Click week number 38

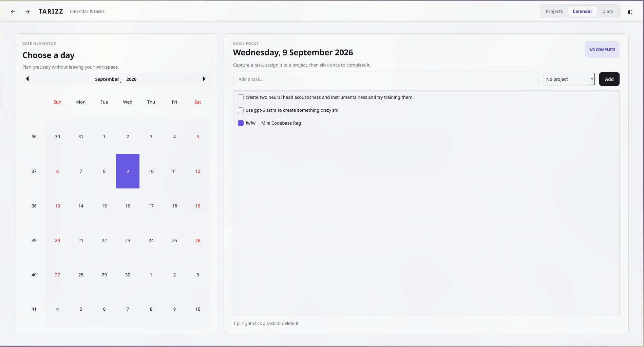point(34,206)
